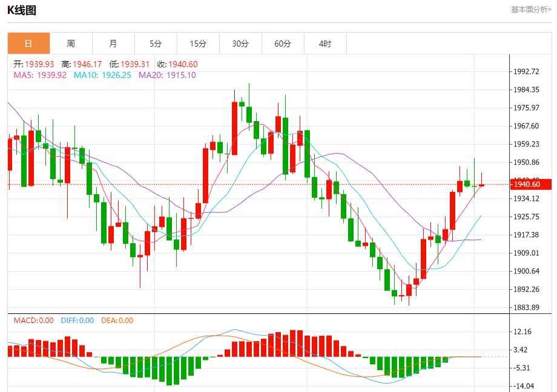Click the 1934.12 price axis label
This screenshot has height=392, width=557.
click(527, 198)
